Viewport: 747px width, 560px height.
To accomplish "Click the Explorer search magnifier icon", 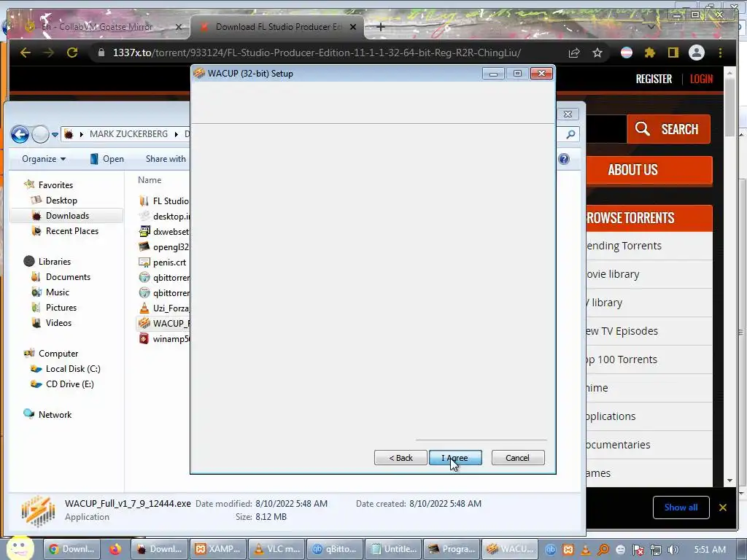I will [570, 135].
